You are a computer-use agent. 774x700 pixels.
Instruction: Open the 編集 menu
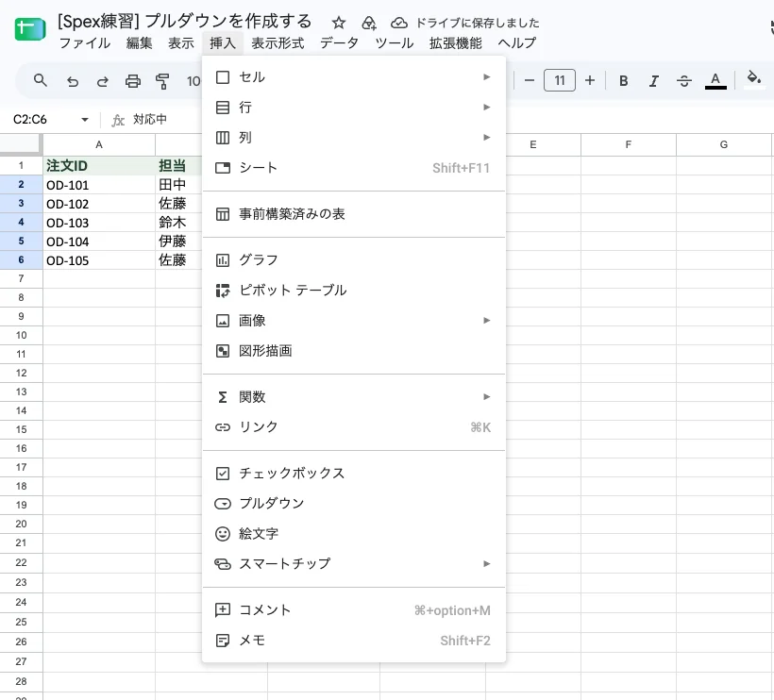coord(139,43)
